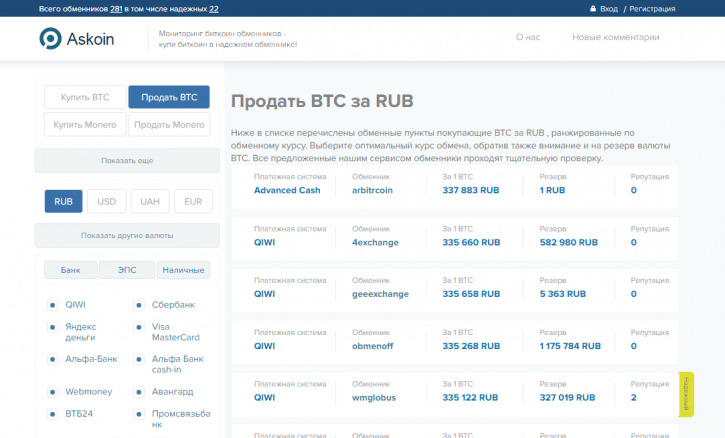Select the Альфа-Банк radio option

tap(52, 359)
